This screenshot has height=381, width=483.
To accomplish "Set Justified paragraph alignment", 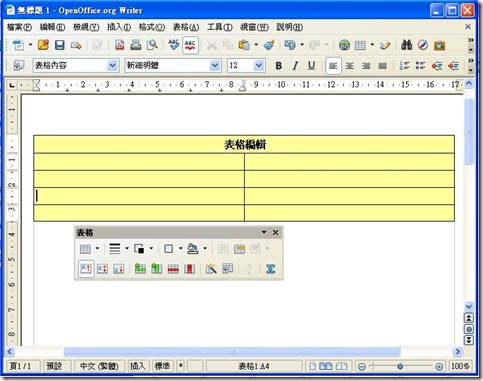I will pyautogui.click(x=382, y=66).
